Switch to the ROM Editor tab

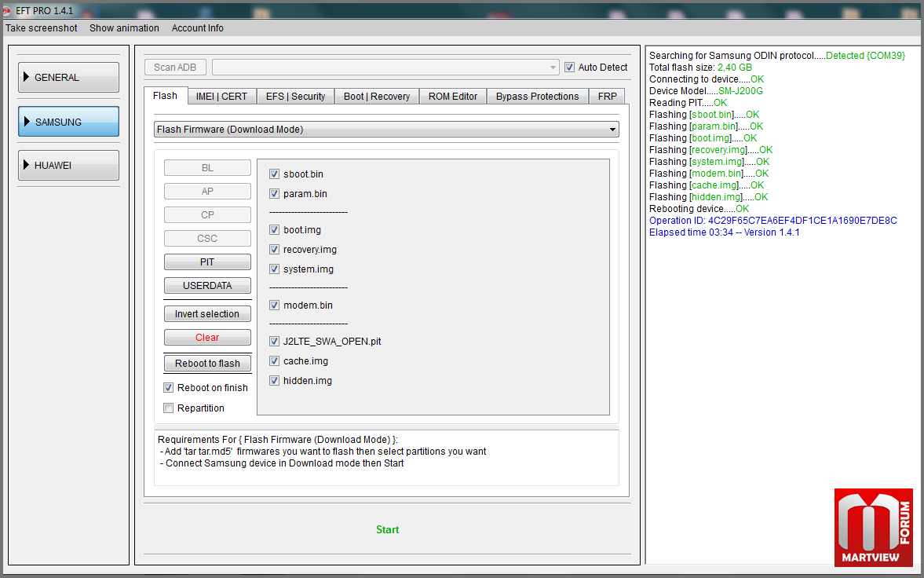pyautogui.click(x=452, y=96)
